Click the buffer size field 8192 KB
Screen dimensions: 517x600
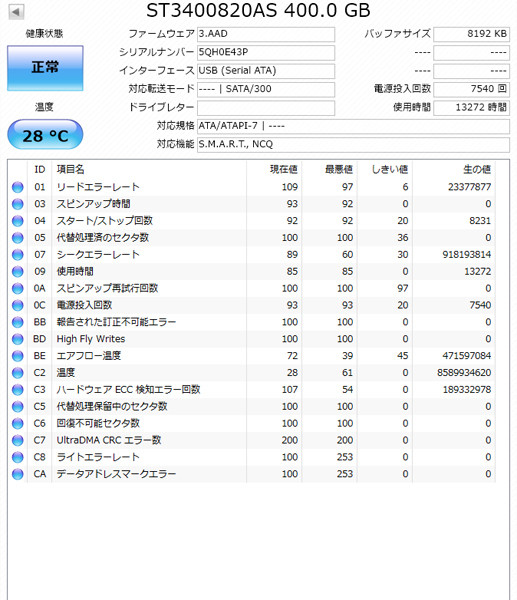(471, 34)
